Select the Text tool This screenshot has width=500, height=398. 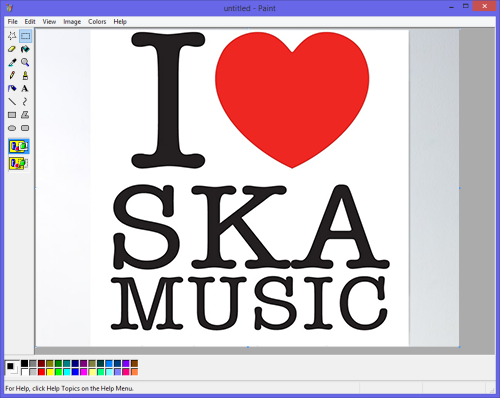tap(25, 89)
